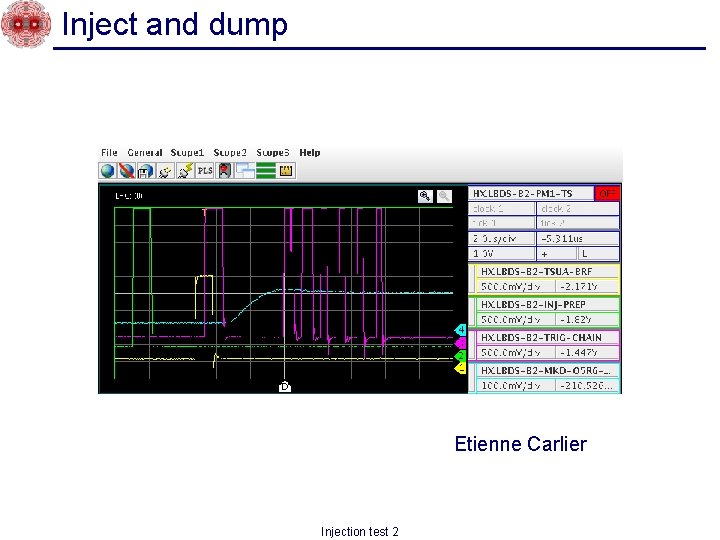Click the clock 1 field
Viewport: 720px width, 540px height.
click(502, 208)
